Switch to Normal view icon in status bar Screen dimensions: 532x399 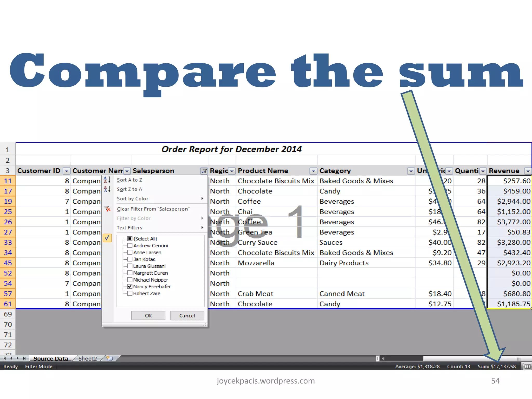click(x=527, y=366)
